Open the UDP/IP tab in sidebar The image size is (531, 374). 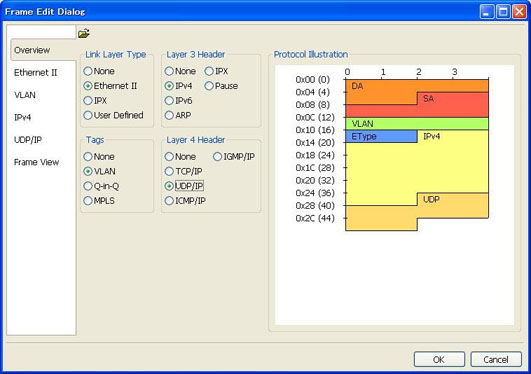[28, 140]
